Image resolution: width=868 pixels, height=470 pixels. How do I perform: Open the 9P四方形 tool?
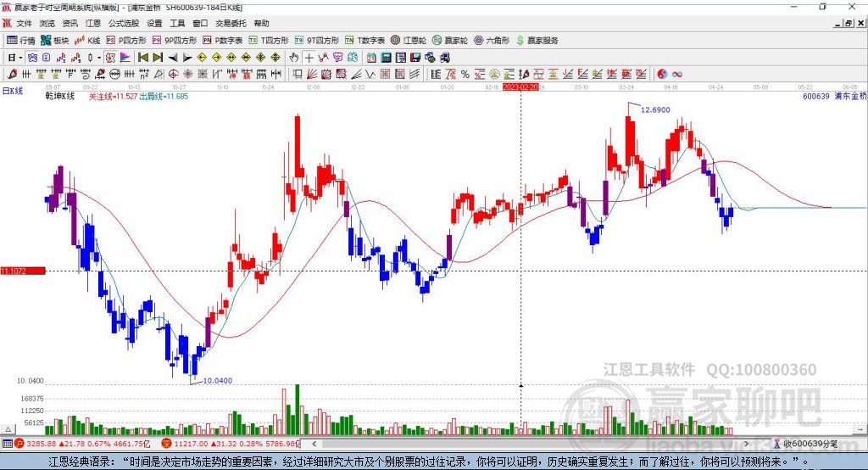[175, 41]
